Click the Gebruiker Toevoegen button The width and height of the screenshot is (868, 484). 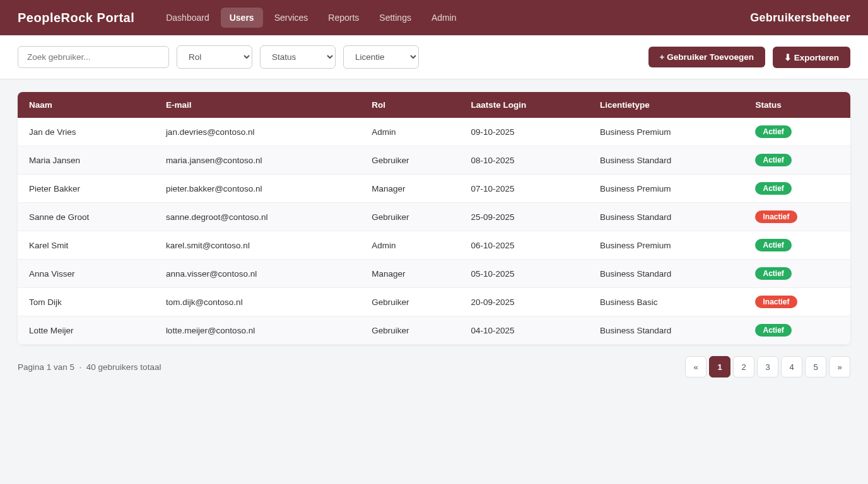click(x=707, y=57)
